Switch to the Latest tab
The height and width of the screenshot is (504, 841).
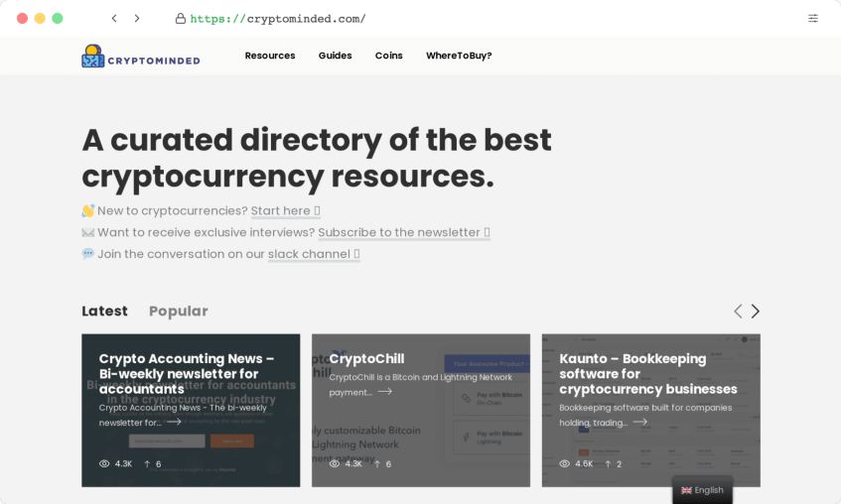104,311
